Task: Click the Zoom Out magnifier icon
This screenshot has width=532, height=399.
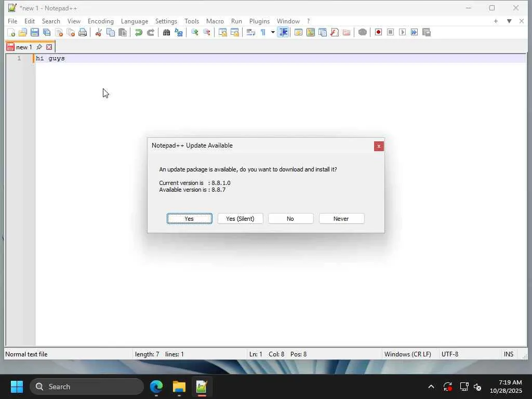Action: [x=206, y=32]
